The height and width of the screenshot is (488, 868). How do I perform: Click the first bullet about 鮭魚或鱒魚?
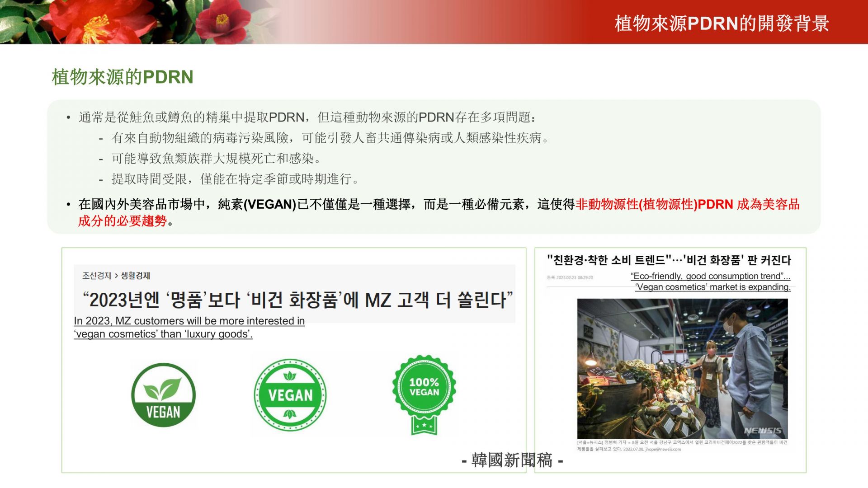tap(307, 117)
